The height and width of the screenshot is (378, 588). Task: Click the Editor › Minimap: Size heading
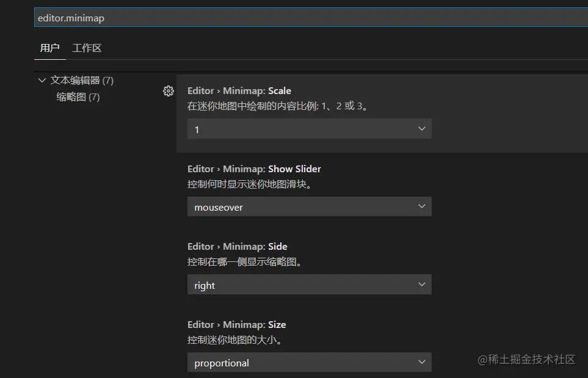pyautogui.click(x=236, y=325)
